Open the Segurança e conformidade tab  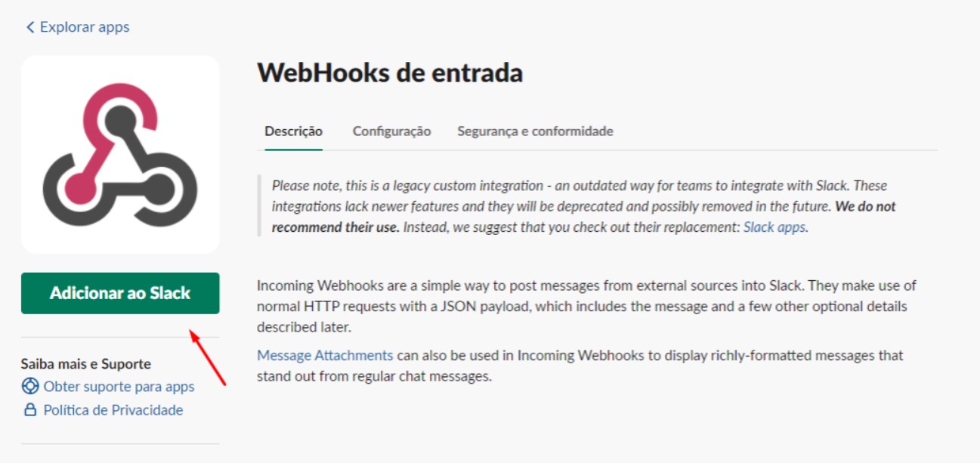[535, 131]
